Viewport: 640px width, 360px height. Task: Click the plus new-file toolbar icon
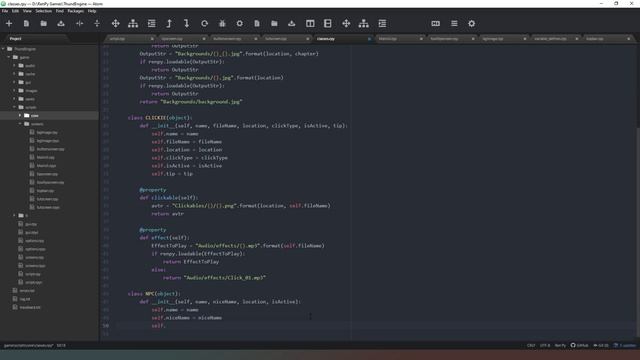pos(9,24)
